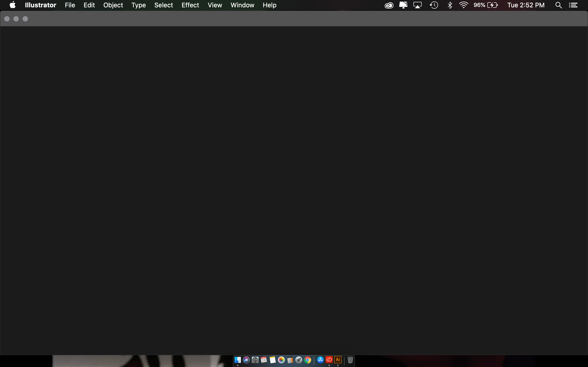Open the App Store from the Dock
Image resolution: width=588 pixels, height=367 pixels.
[x=320, y=360]
